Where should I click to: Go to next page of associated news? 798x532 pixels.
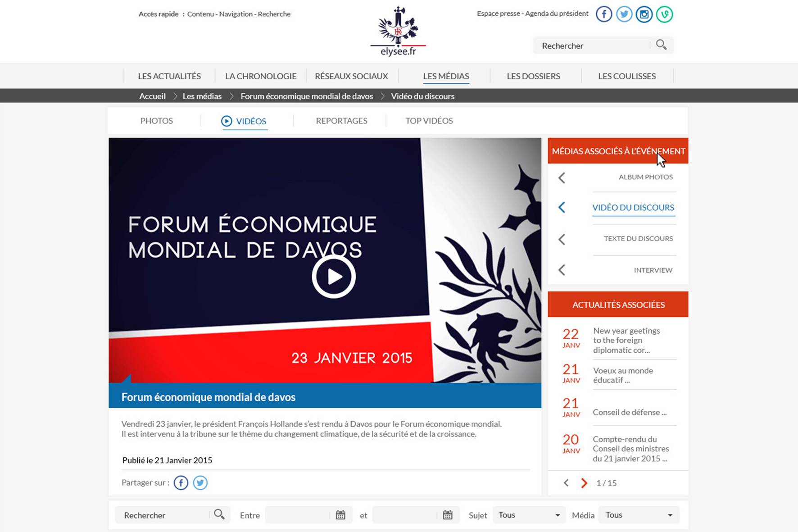click(584, 483)
